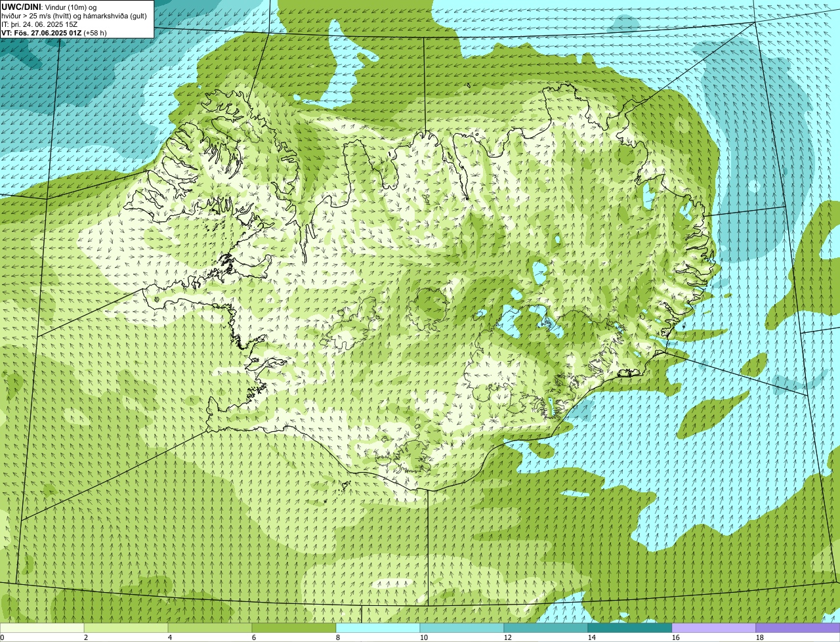
Task: Click the "10" label under the color scale
Action: [424, 637]
